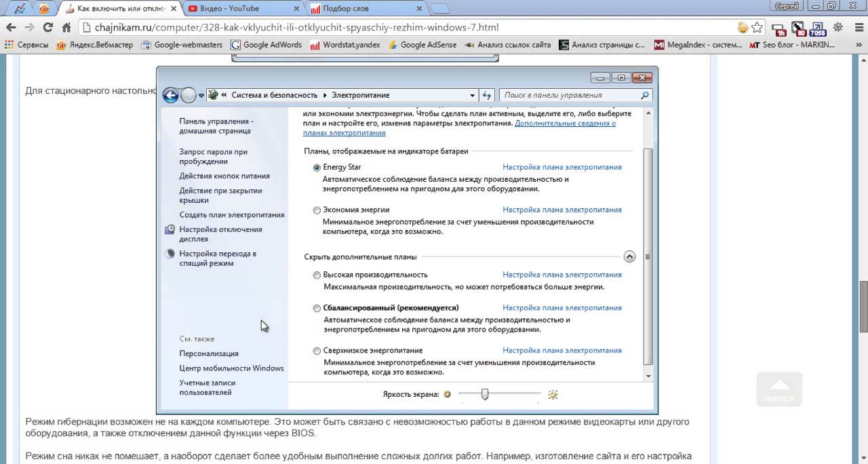Select the Energy Star power plan

[317, 168]
